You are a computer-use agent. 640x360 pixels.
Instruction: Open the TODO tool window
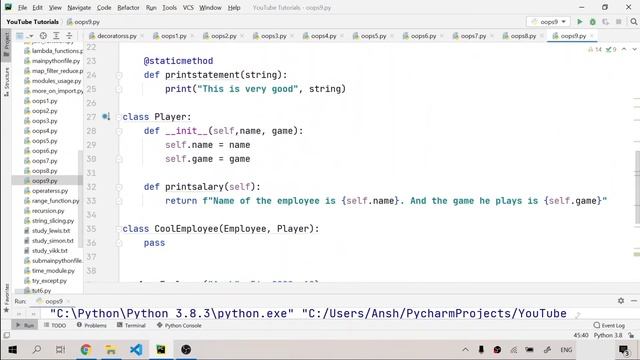pyautogui.click(x=55, y=325)
